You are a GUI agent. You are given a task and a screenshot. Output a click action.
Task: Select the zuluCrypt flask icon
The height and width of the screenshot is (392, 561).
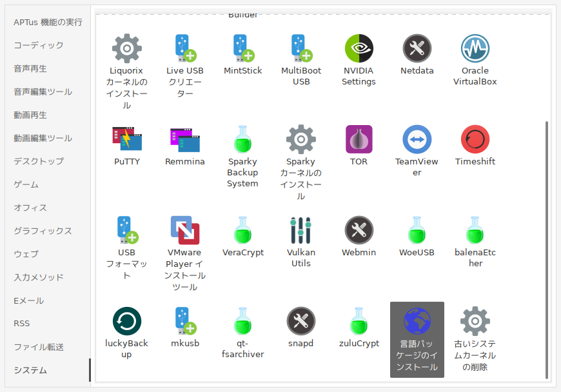pos(359,321)
